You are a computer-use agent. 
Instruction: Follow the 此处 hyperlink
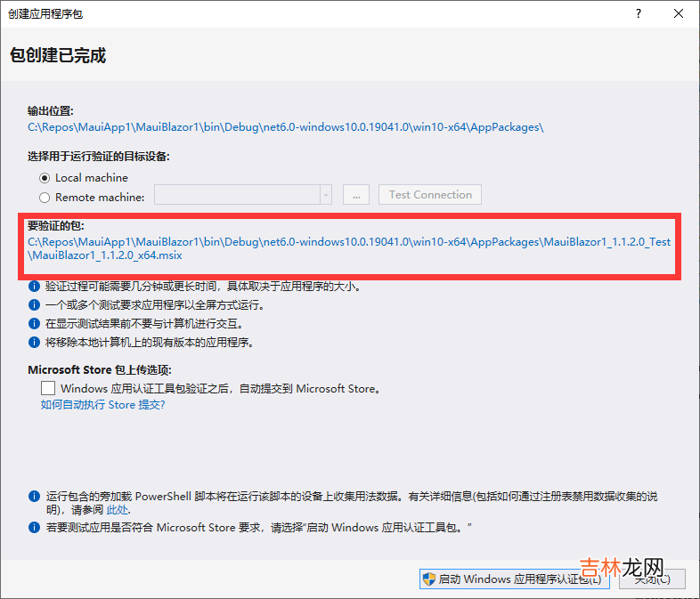click(118, 510)
